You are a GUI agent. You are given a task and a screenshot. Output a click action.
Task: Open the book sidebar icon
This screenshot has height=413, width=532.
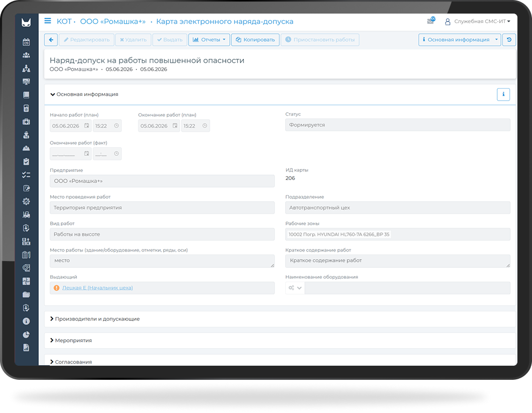(x=26, y=95)
